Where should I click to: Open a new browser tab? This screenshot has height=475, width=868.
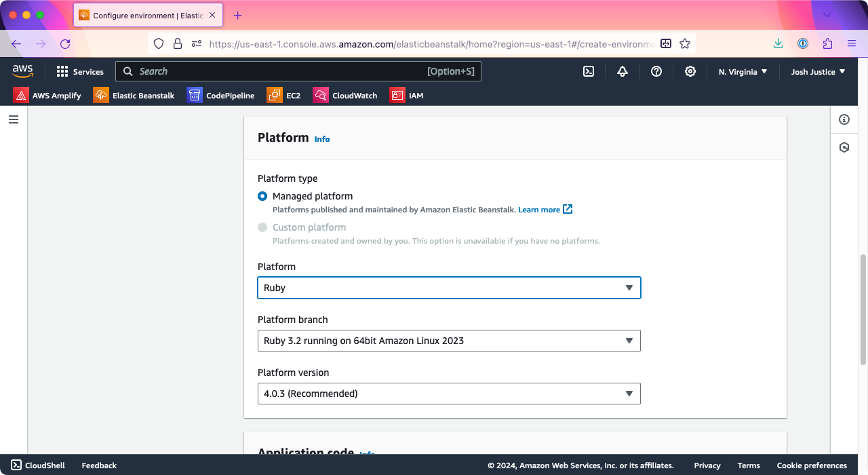click(237, 15)
